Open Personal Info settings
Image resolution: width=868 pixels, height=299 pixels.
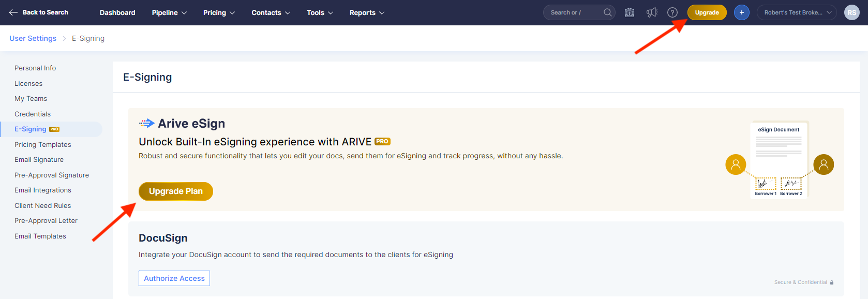coord(35,68)
